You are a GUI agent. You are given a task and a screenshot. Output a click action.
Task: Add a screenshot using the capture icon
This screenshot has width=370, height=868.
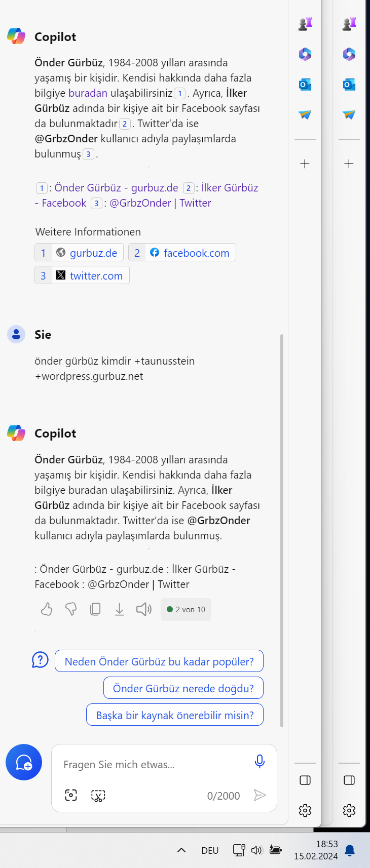point(71,796)
